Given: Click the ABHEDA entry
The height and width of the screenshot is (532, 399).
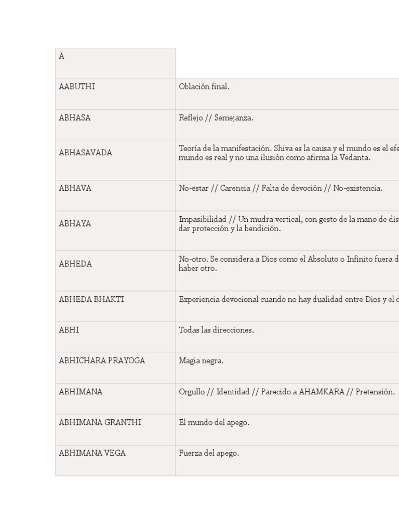Looking at the screenshot, I should pyautogui.click(x=75, y=264).
